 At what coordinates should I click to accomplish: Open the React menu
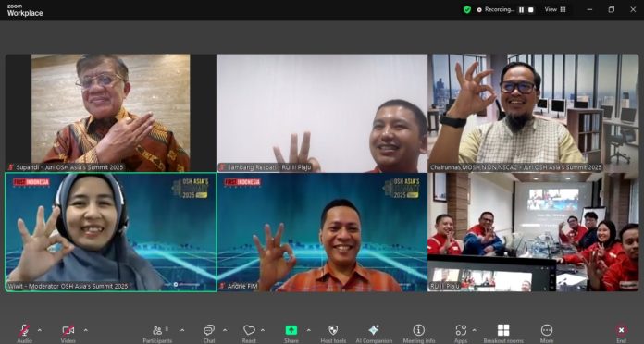[249, 333]
